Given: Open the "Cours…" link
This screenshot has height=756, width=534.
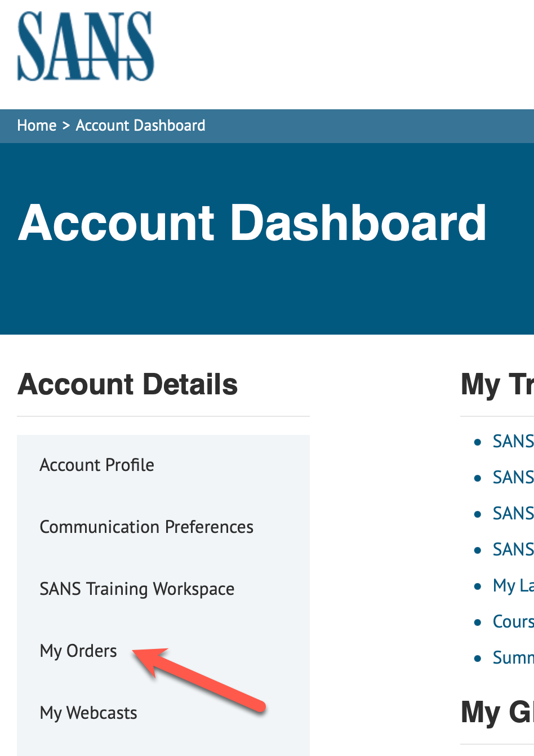Looking at the screenshot, I should 513,622.
